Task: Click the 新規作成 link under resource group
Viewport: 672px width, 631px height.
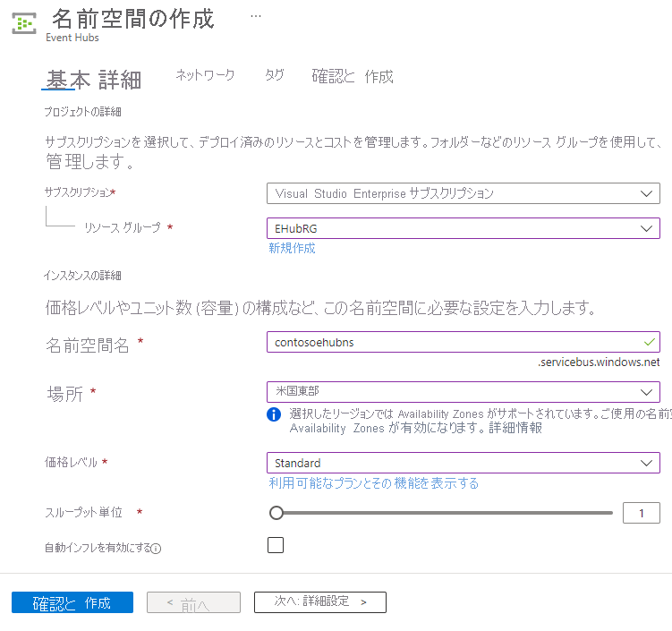Action: (x=292, y=248)
